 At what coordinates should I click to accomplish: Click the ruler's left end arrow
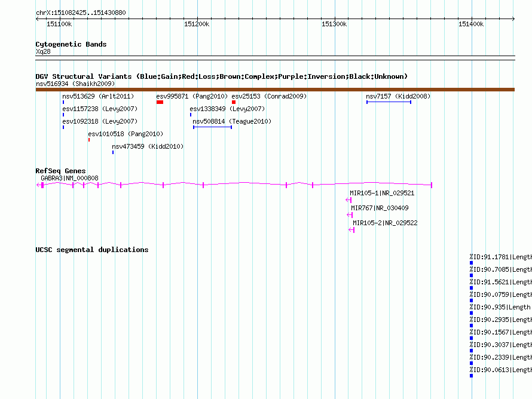click(x=37, y=19)
